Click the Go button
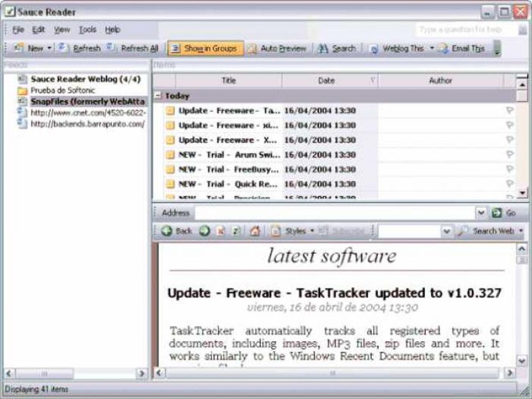The height and width of the screenshot is (399, 532). click(x=504, y=213)
